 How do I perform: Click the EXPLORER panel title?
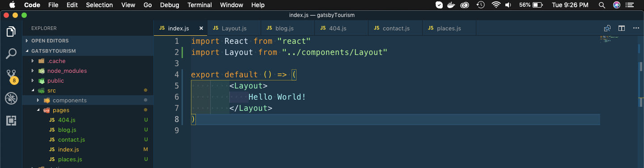click(44, 28)
